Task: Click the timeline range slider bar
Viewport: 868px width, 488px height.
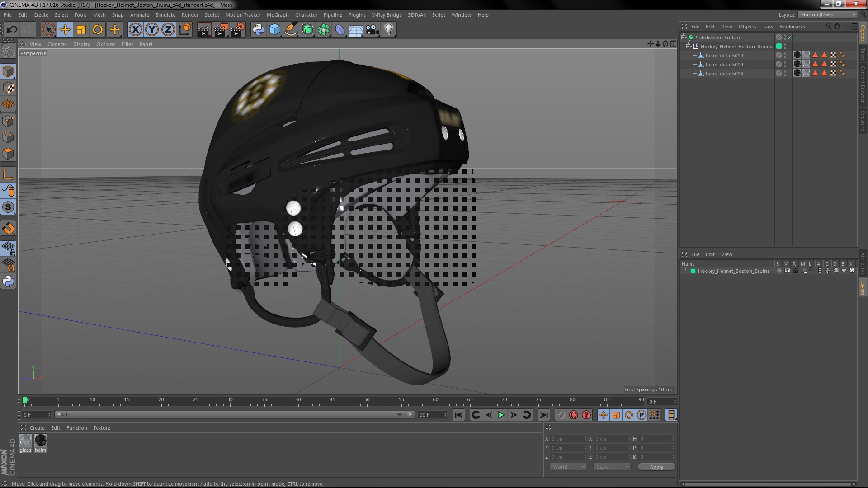Action: pos(234,415)
